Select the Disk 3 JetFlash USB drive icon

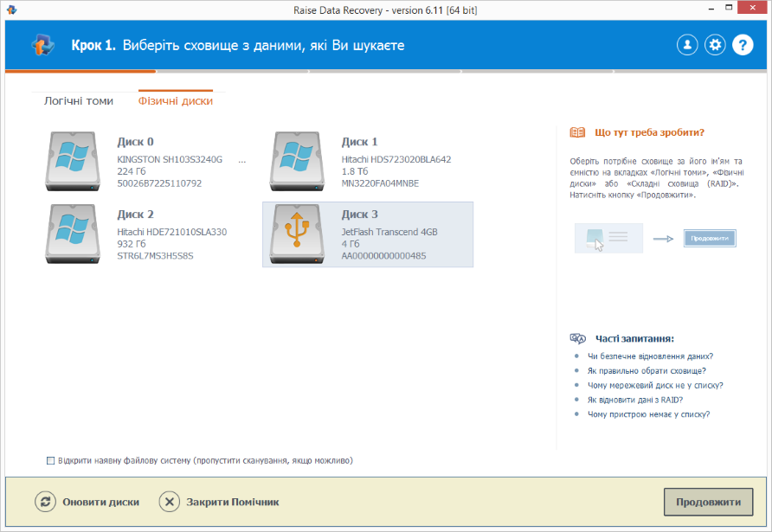click(x=297, y=234)
